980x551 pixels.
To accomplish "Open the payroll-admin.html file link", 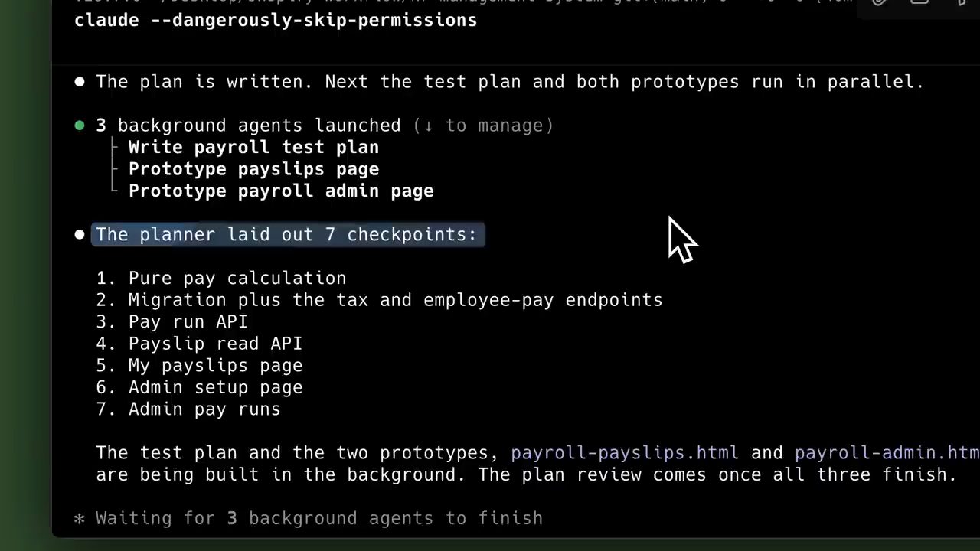I will tap(887, 452).
